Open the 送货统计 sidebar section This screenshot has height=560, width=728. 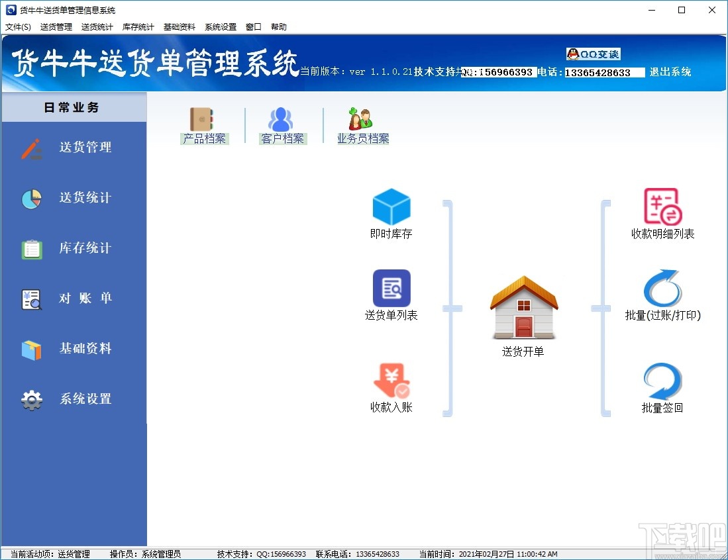[74, 198]
